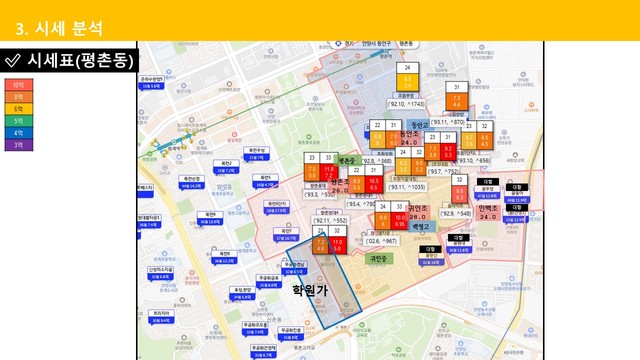Click the red 10억 legend swatch
Viewport: 640px width, 360px height.
click(19, 85)
